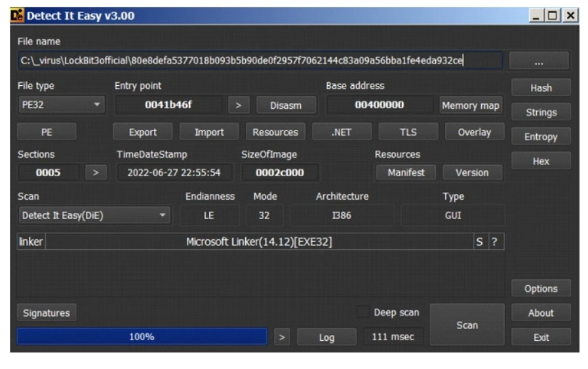Image resolution: width=588 pixels, height=369 pixels.
Task: Open the File type PE32 dropdown
Action: point(62,105)
